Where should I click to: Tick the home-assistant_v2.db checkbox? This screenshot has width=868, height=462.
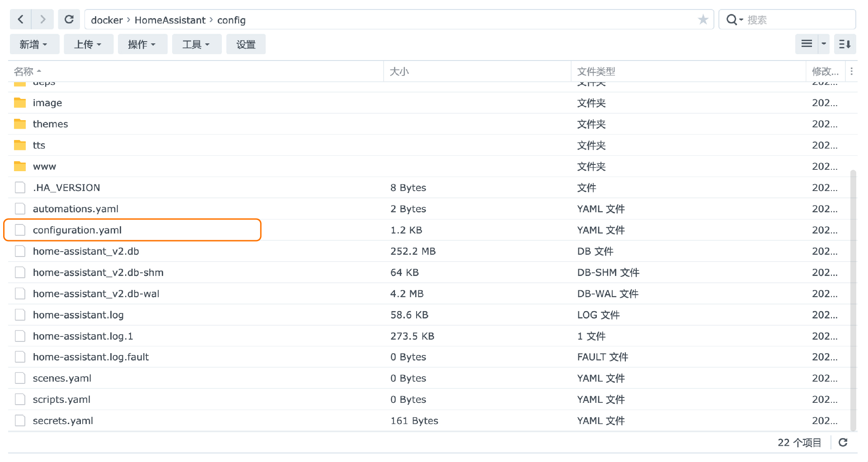click(x=20, y=251)
